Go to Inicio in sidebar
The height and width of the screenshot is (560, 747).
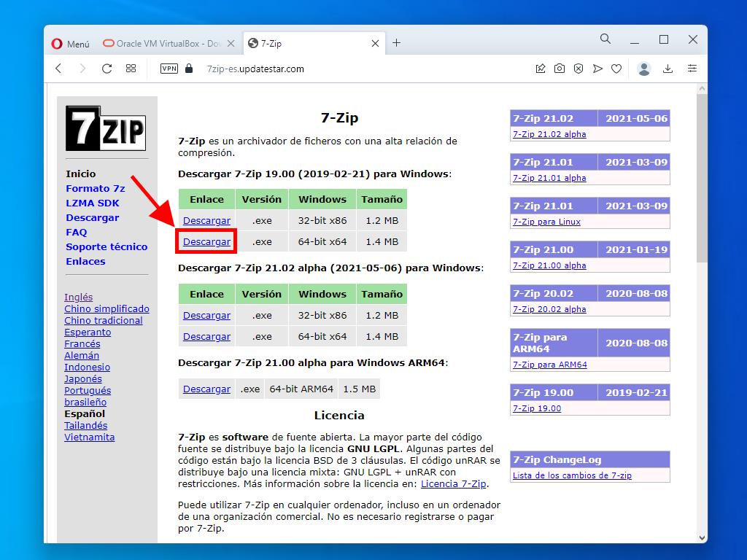80,174
